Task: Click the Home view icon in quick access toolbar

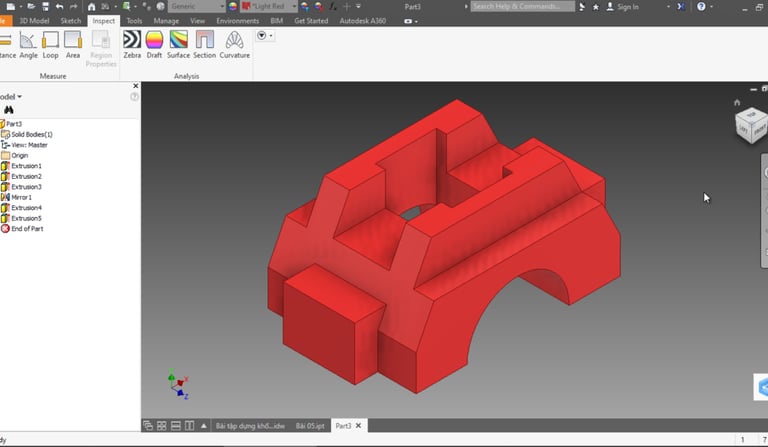Action: 92,6
